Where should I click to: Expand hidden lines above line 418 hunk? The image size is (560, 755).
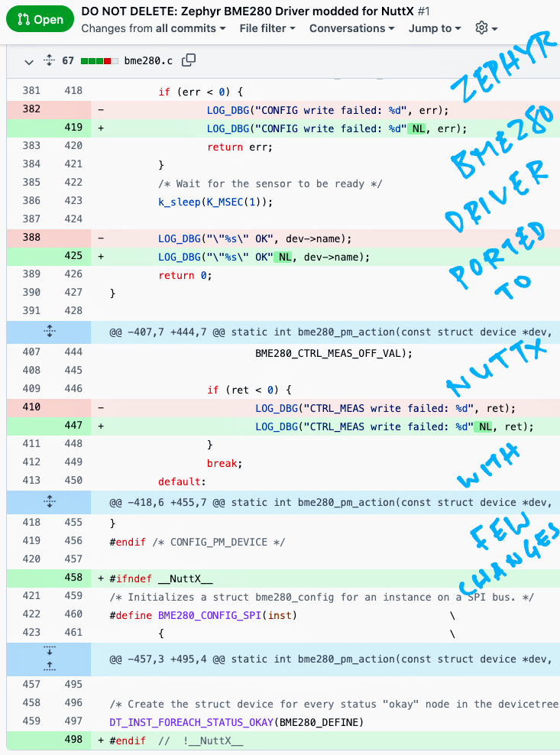point(49,502)
